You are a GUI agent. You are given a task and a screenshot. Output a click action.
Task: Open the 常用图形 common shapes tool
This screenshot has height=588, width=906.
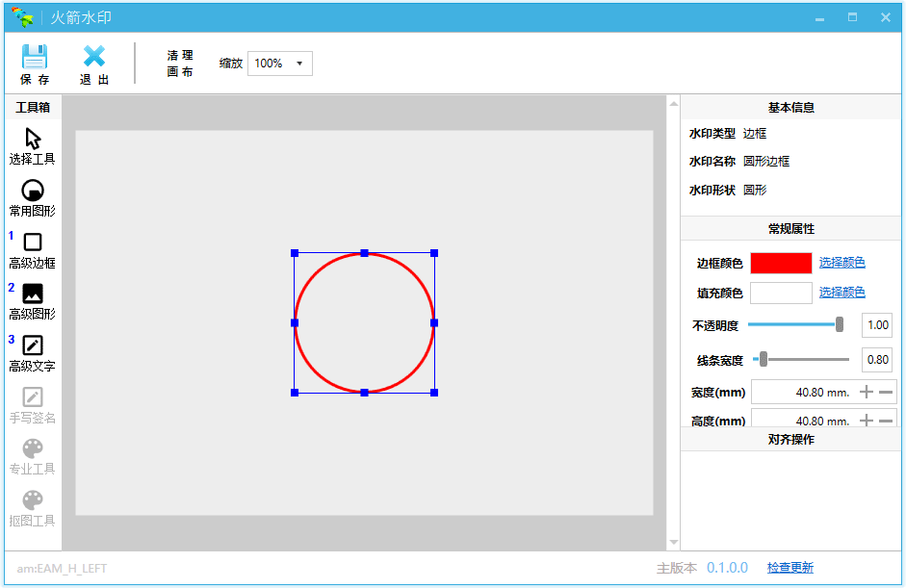click(x=33, y=191)
